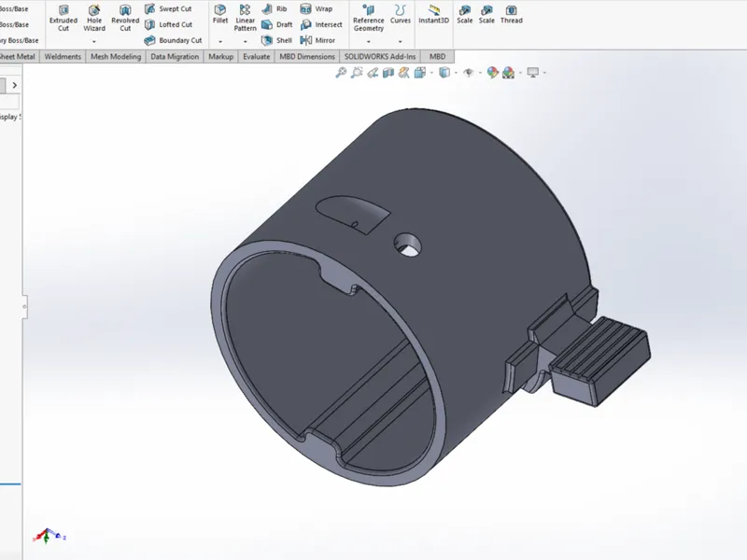Click the Display Style icon
This screenshot has width=747, height=560.
(x=444, y=73)
